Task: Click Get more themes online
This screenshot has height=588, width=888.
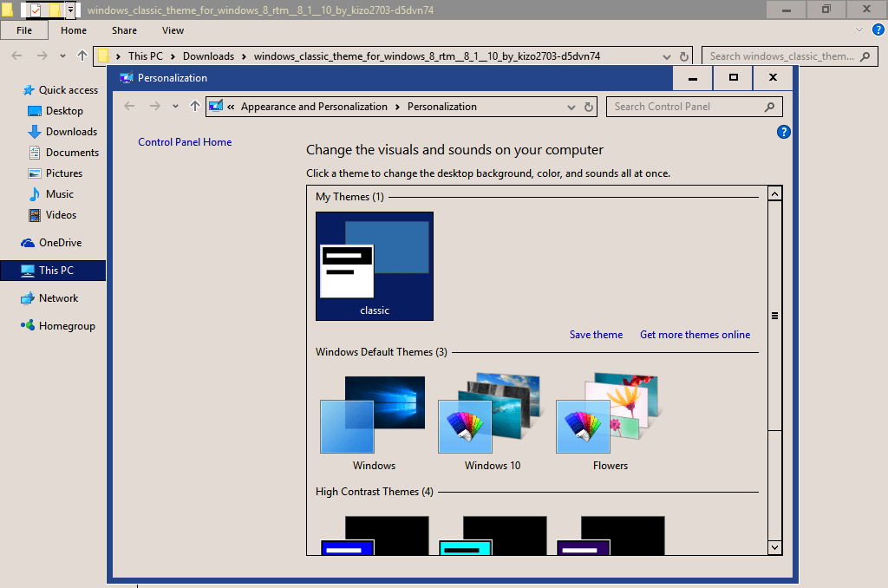Action: point(695,335)
